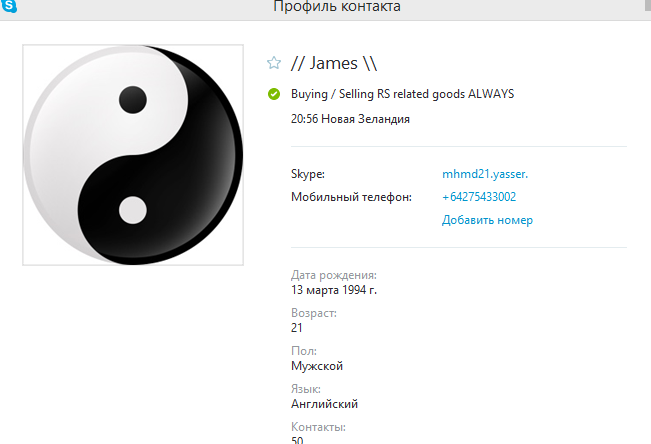
Task: Click the green online status icon
Action: (x=274, y=94)
